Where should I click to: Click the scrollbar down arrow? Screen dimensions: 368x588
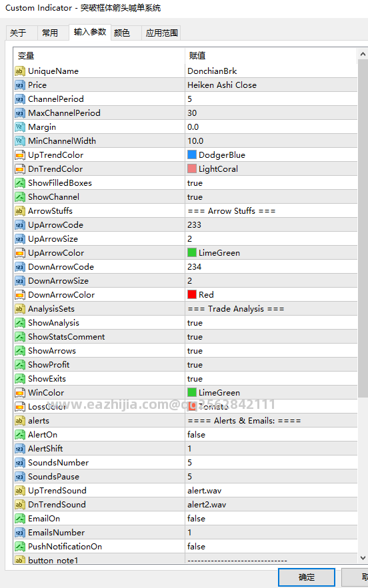(363, 558)
